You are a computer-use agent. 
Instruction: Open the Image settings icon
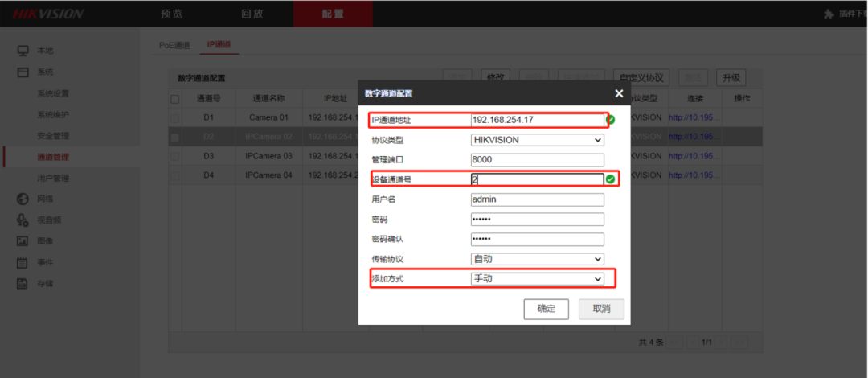pos(23,240)
